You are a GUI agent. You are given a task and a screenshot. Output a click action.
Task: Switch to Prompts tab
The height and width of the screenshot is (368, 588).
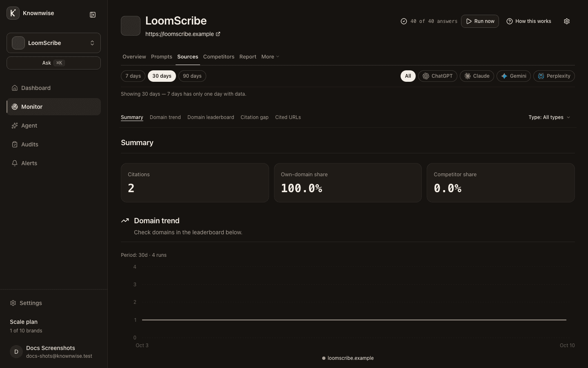tap(162, 57)
